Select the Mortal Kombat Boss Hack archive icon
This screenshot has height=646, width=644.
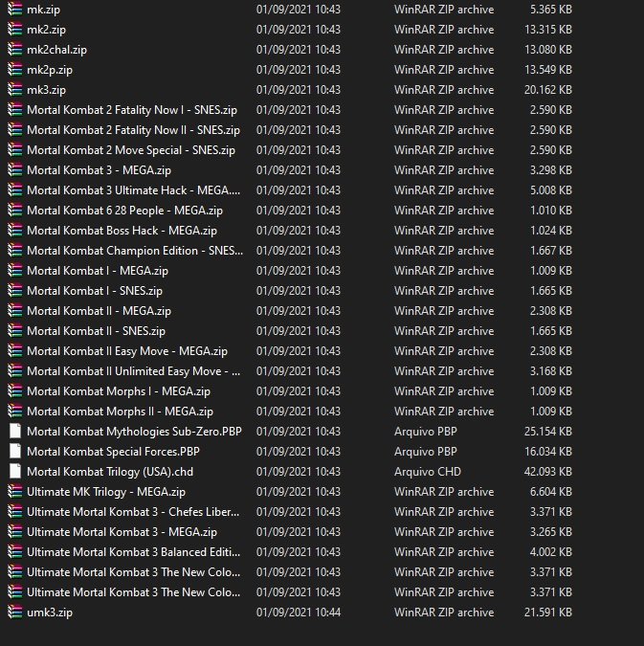pos(15,231)
